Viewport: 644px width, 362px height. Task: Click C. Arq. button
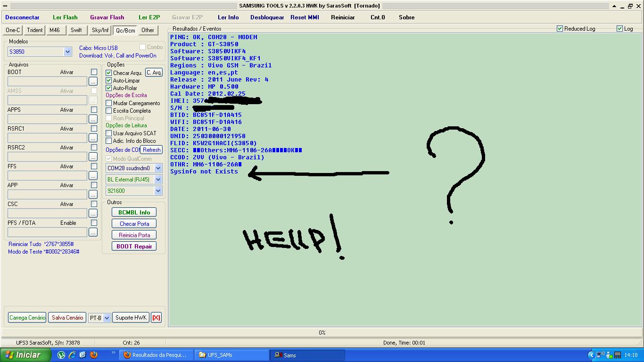(154, 73)
